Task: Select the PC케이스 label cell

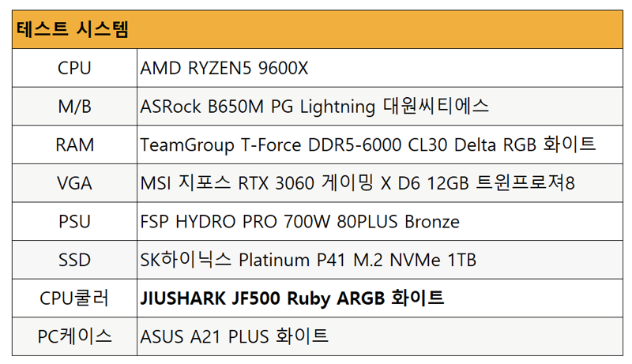Action: click(x=74, y=336)
